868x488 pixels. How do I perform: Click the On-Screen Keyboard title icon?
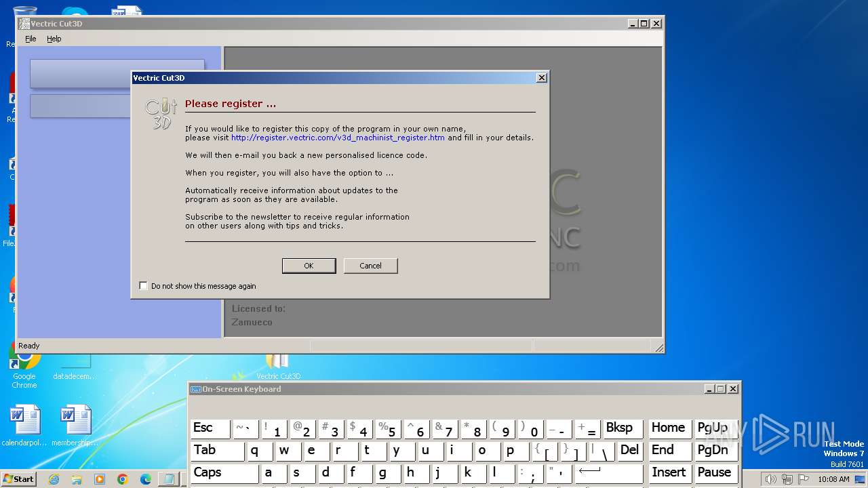coord(196,389)
